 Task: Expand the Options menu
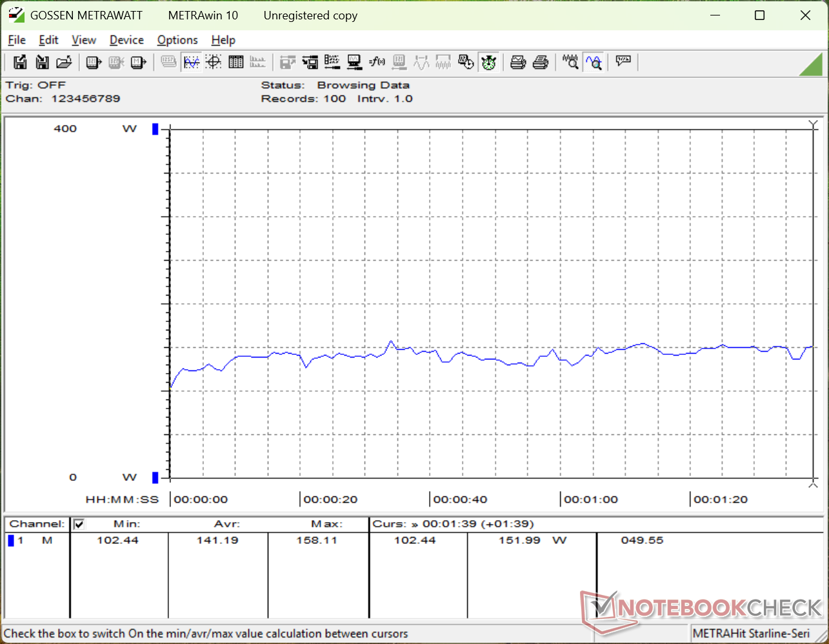pos(177,40)
